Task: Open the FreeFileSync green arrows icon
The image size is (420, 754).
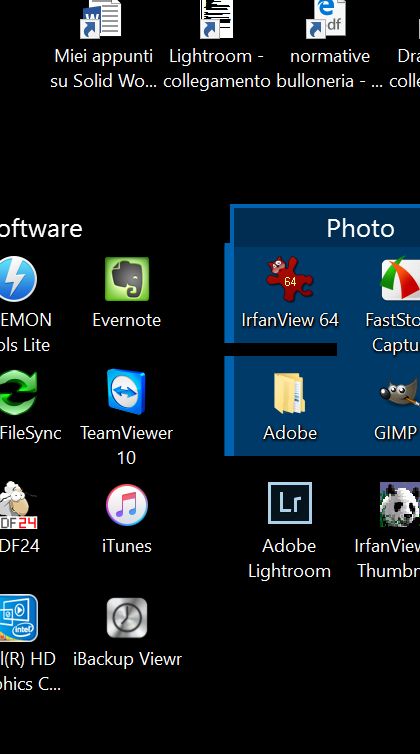Action: [x=17, y=392]
